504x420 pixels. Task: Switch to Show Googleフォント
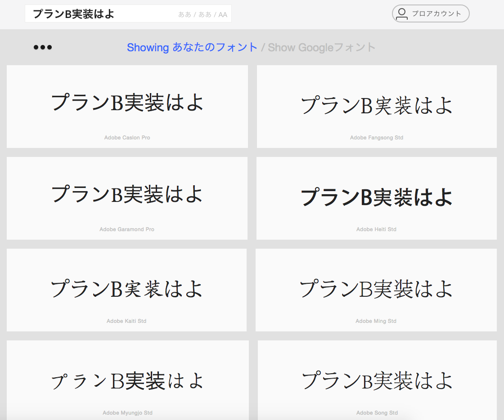321,47
